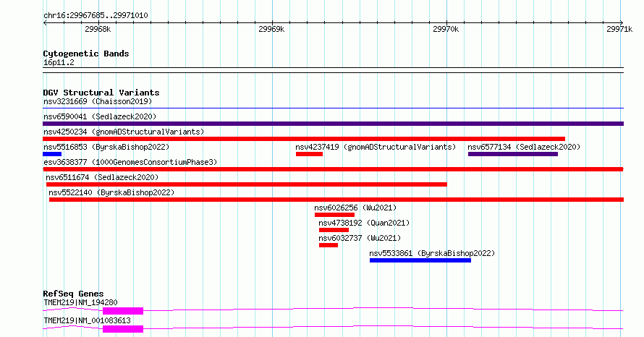Viewport: 644px width, 337px height.
Task: Click the 29969k ruler tick label
Action: (271, 29)
